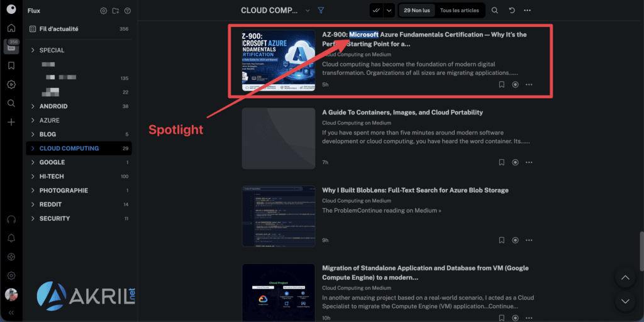
Task: Select the REDDIT folder count 14
Action: point(126,204)
